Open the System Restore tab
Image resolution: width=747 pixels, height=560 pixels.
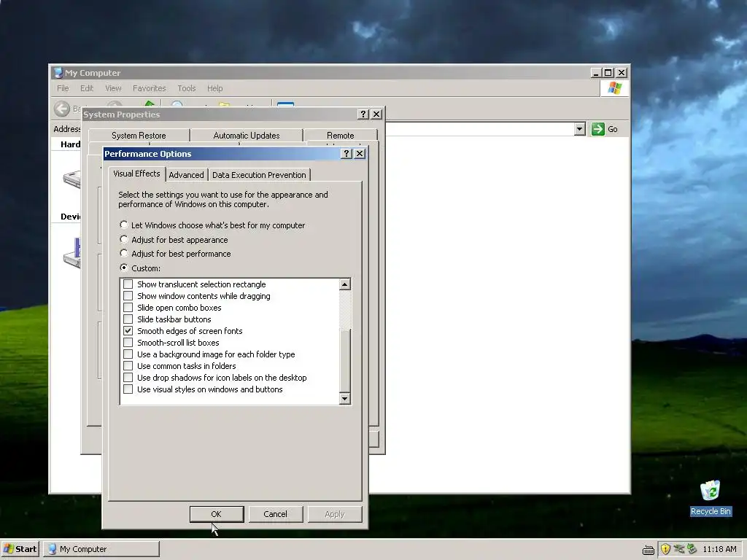pos(139,135)
